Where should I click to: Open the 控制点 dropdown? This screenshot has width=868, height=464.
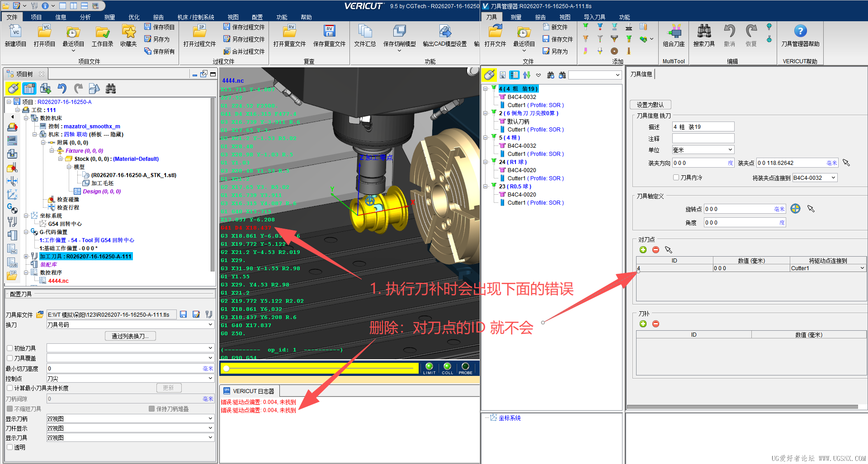coord(130,378)
